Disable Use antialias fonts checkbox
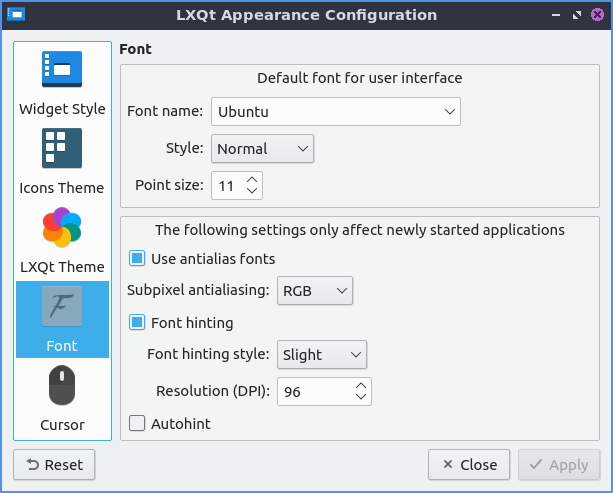Viewport: 613px width, 493px height. coord(138,259)
